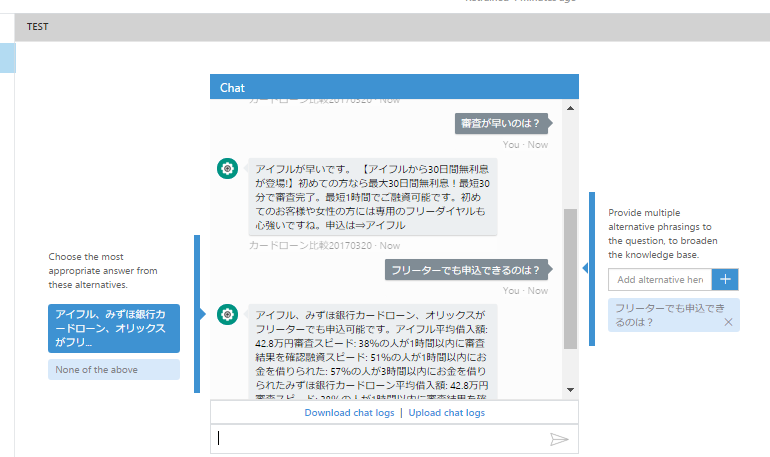Click the bot avatar beside the フリーターでも申込可能 reply
The image size is (770, 457).
227,315
